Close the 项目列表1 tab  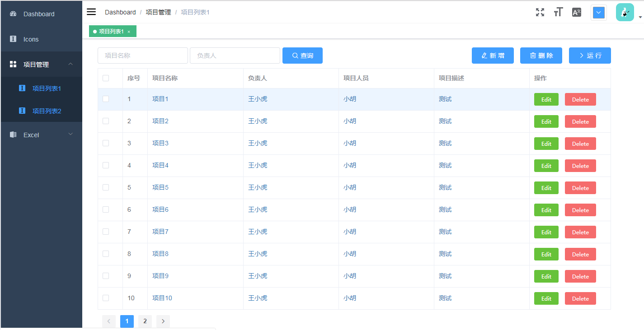point(129,31)
